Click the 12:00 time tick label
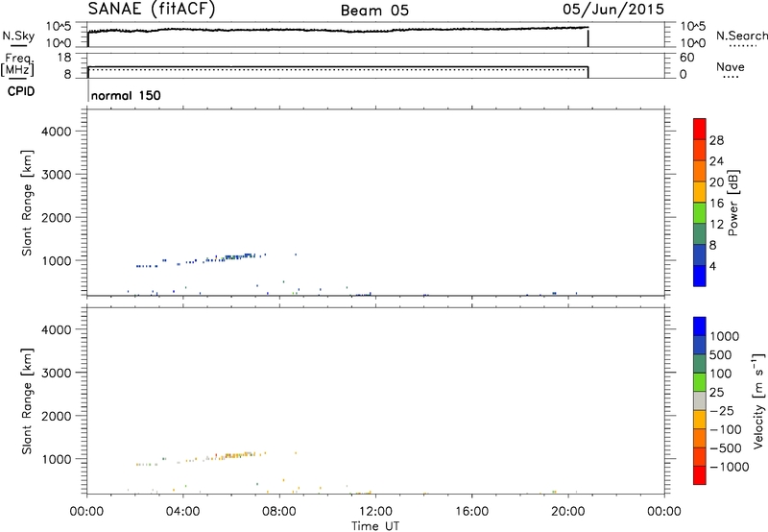768x532 pixels. pyautogui.click(x=375, y=512)
